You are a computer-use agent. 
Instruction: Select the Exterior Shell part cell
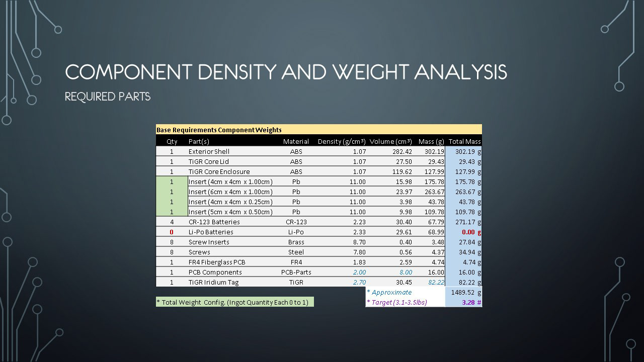pos(209,151)
